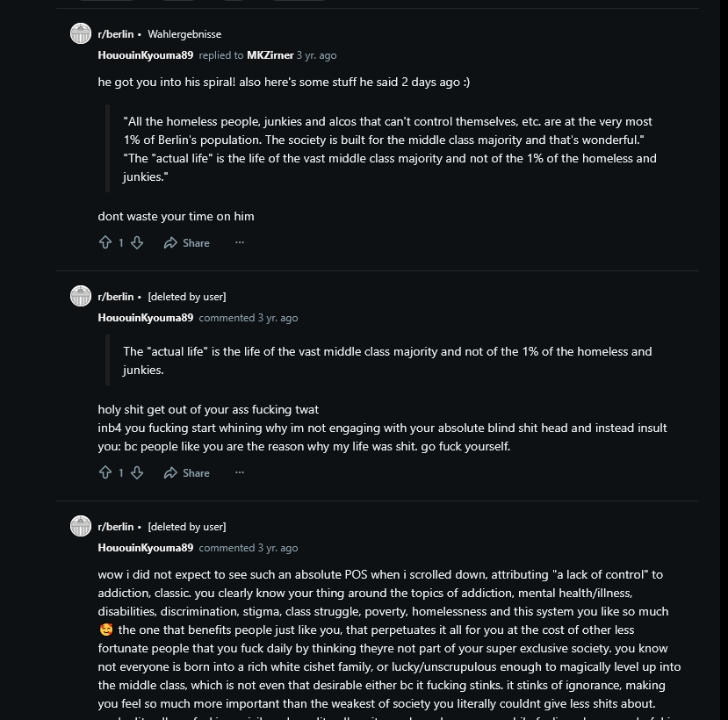Open HououinKyouma89 profile from the first comment
The height and width of the screenshot is (720, 728).
click(x=145, y=55)
